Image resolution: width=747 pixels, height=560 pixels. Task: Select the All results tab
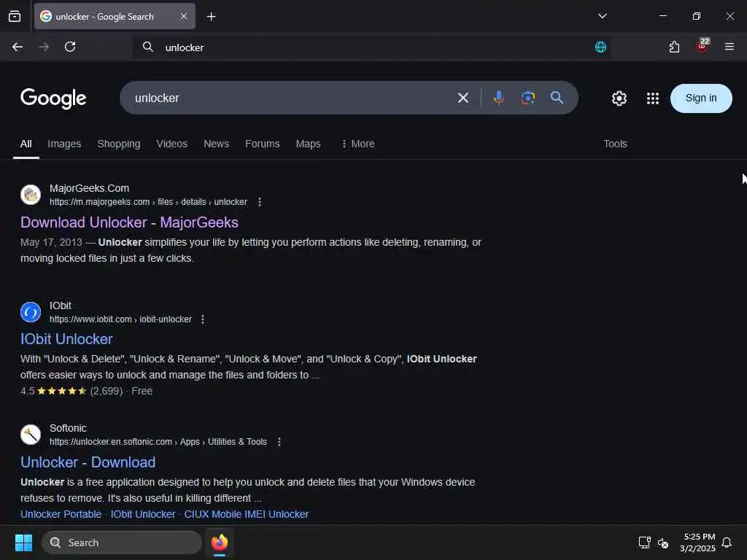(26, 144)
